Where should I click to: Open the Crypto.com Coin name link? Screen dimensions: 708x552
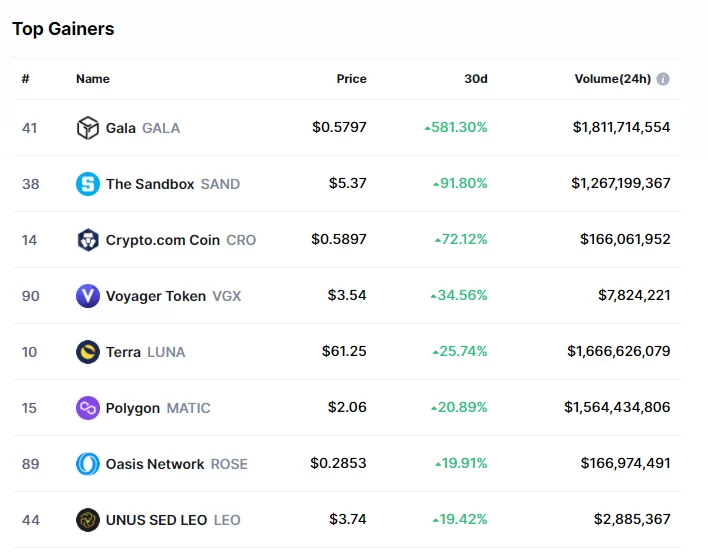click(x=162, y=240)
